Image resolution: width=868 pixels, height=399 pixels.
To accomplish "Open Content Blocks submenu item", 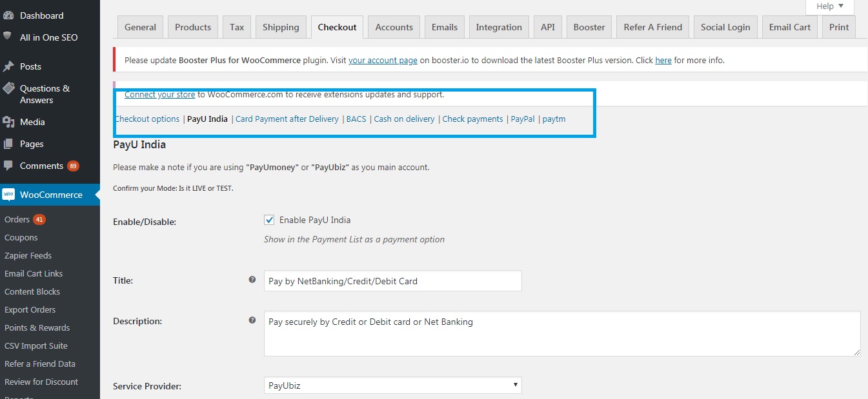I will point(32,291).
